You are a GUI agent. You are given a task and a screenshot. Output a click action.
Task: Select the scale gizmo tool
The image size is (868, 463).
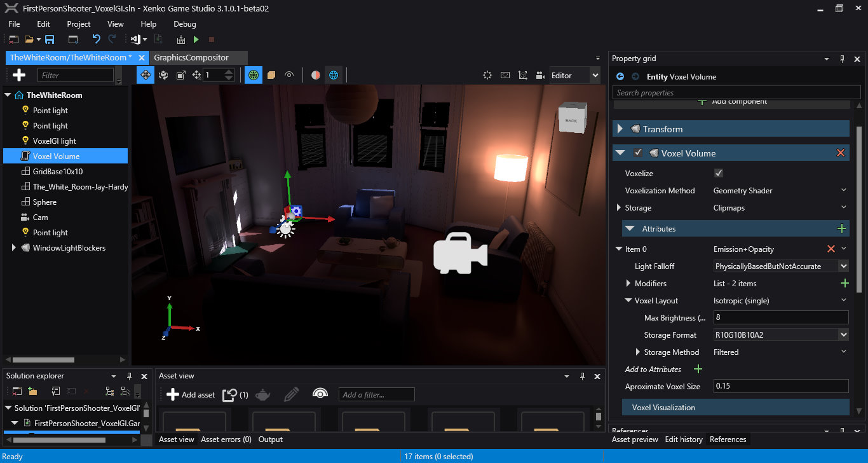pos(181,74)
